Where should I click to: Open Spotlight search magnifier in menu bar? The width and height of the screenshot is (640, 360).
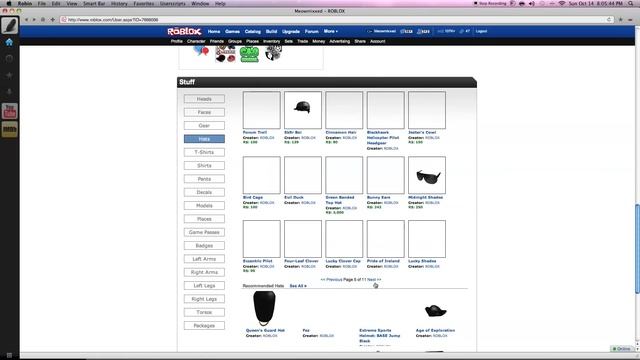tap(631, 3)
